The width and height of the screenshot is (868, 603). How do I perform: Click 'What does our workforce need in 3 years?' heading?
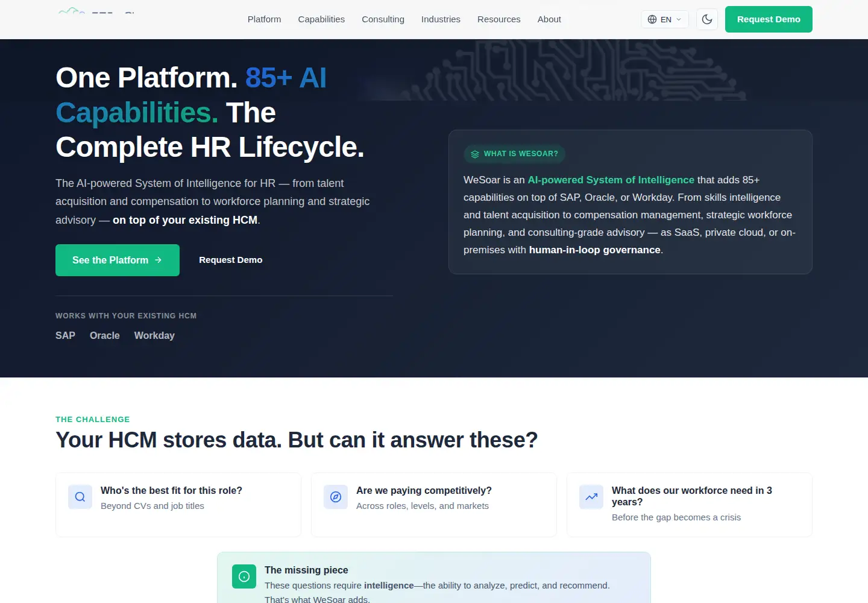coord(692,496)
